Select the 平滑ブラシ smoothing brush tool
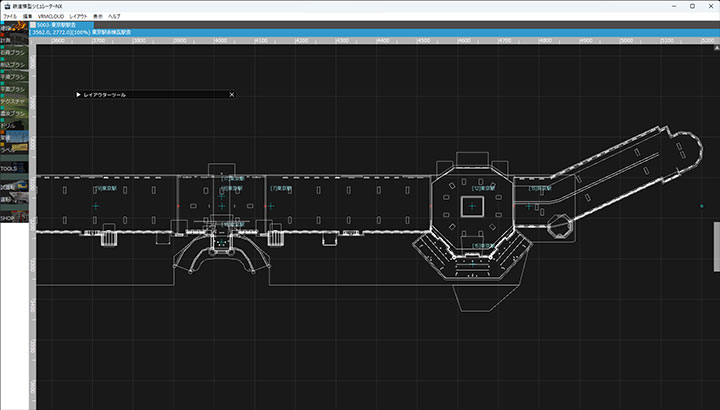The height and width of the screenshot is (410, 720). point(14,76)
